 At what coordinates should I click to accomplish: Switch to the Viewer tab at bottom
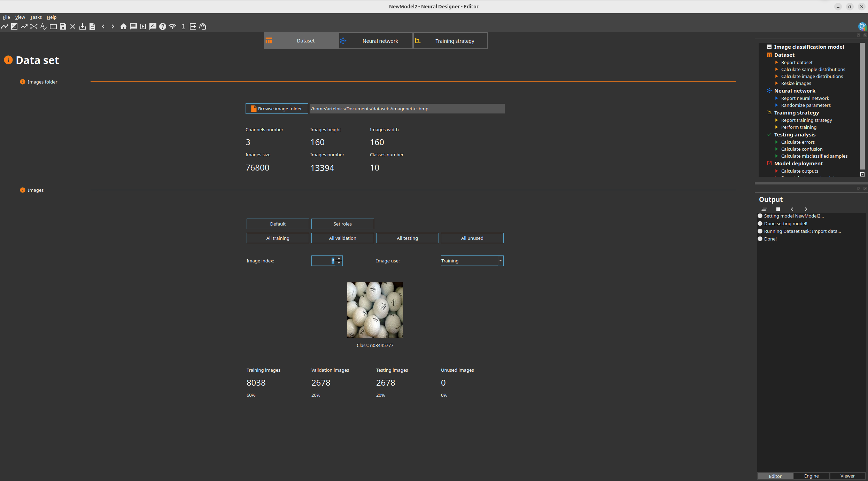pos(847,476)
